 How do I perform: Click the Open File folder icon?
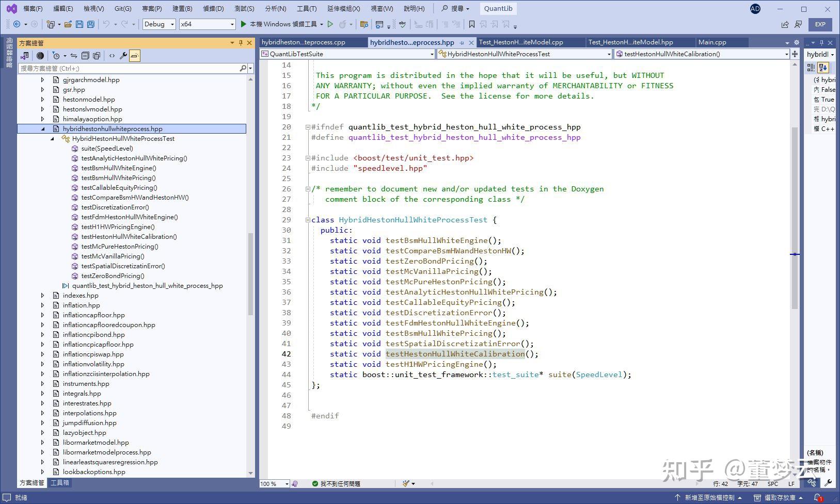coord(68,24)
